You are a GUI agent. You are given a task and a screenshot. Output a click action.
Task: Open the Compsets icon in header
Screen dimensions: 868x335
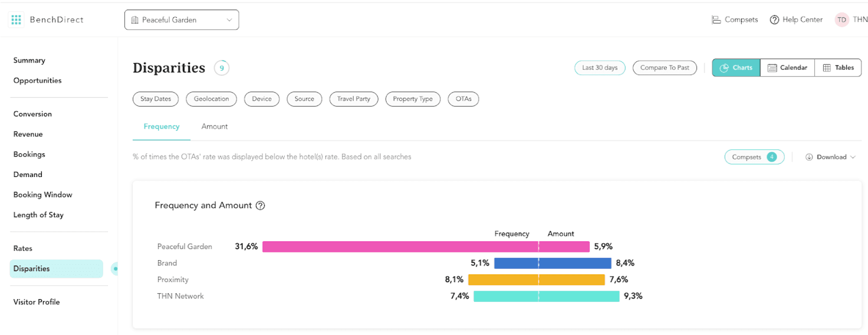coord(716,20)
